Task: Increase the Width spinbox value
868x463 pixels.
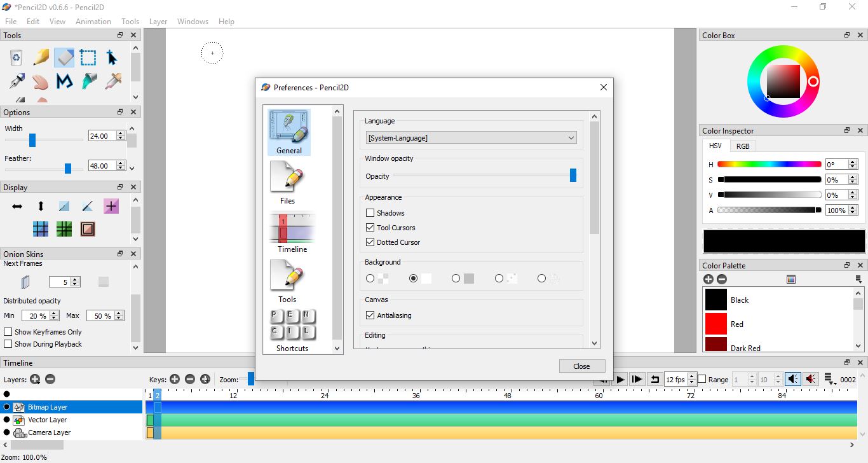Action: coord(122,133)
